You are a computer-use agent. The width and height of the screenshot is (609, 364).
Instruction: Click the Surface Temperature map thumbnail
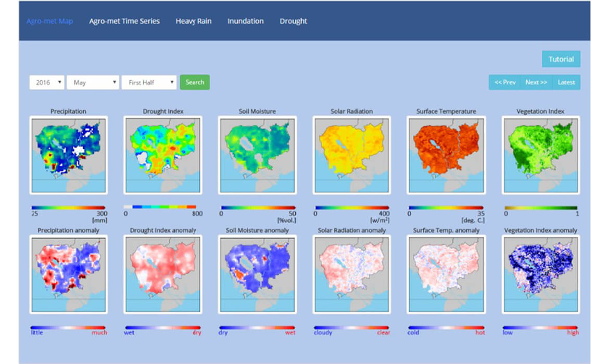point(446,155)
